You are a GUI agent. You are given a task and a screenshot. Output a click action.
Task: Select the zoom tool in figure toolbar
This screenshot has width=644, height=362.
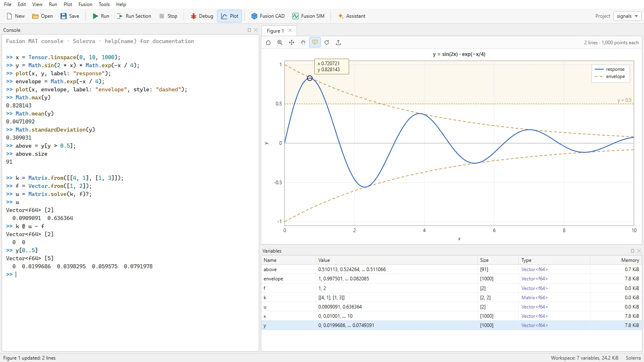[x=280, y=42]
